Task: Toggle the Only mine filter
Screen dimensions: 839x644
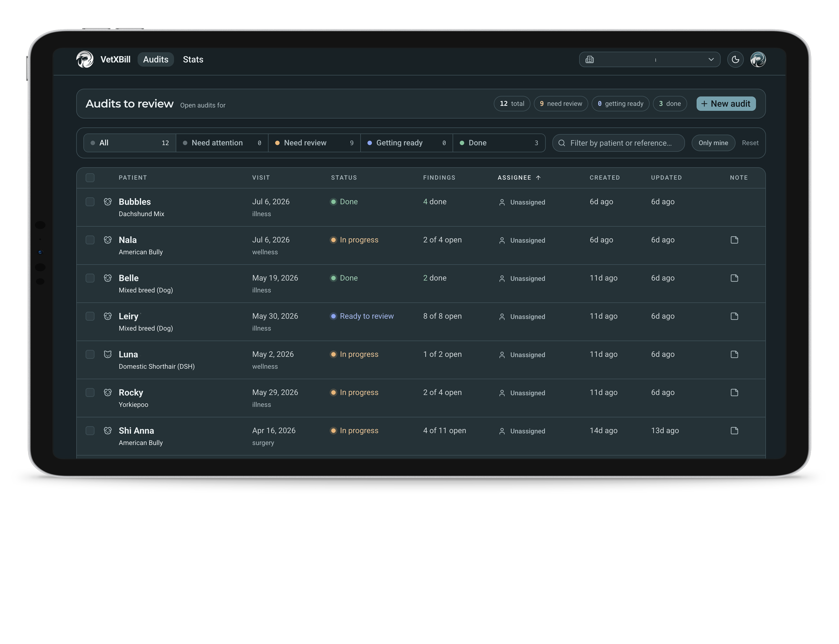Action: [x=713, y=143]
